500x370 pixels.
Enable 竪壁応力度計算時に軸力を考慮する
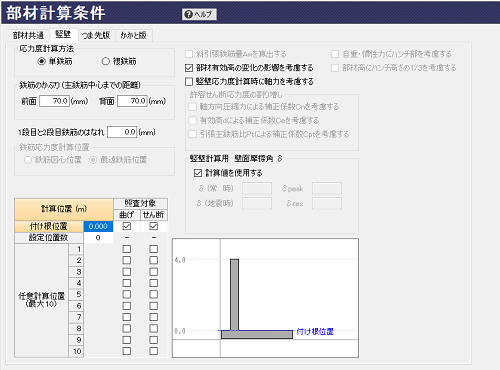click(x=189, y=82)
